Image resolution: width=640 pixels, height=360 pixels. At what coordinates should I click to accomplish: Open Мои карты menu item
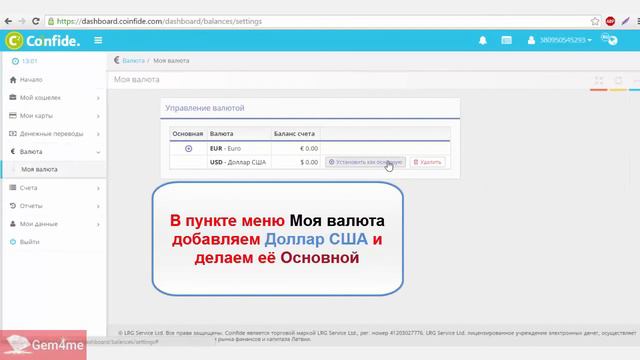click(36, 116)
